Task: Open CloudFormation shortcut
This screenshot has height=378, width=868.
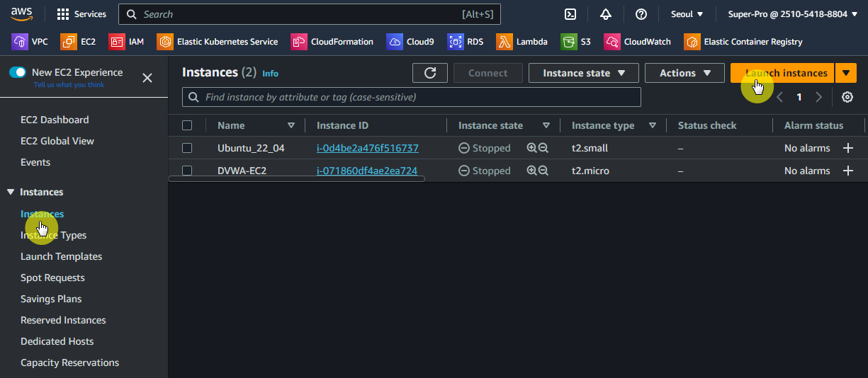Action: [x=332, y=42]
